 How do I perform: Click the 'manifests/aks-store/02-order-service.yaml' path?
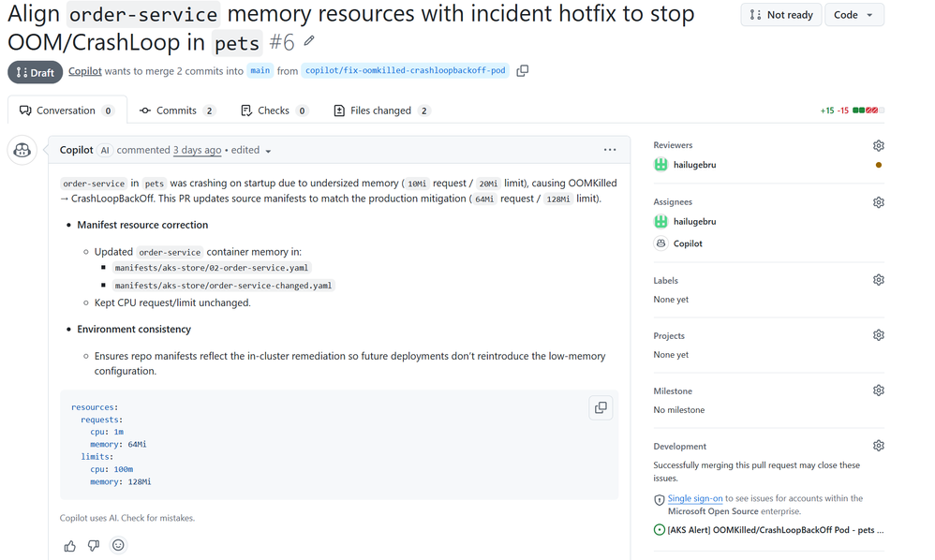click(212, 268)
